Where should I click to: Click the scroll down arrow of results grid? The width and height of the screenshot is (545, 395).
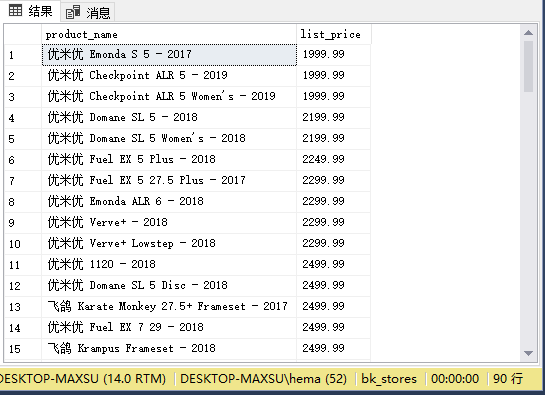tap(528, 353)
